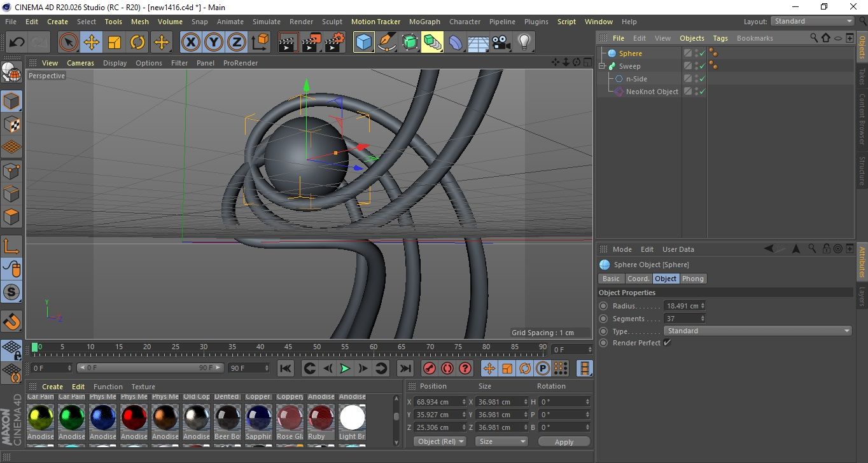Image resolution: width=868 pixels, height=463 pixels.
Task: Play the animation forwards
Action: [344, 368]
